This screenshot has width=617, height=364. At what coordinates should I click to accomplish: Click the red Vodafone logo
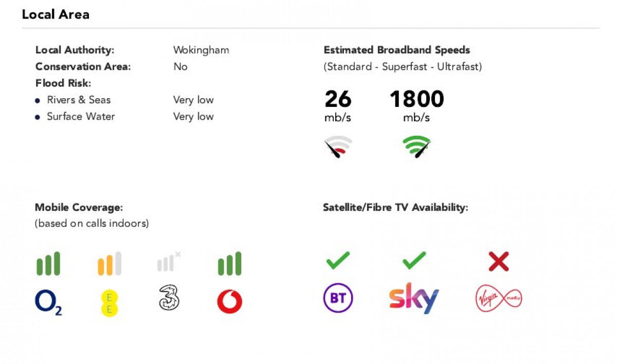pos(229,302)
